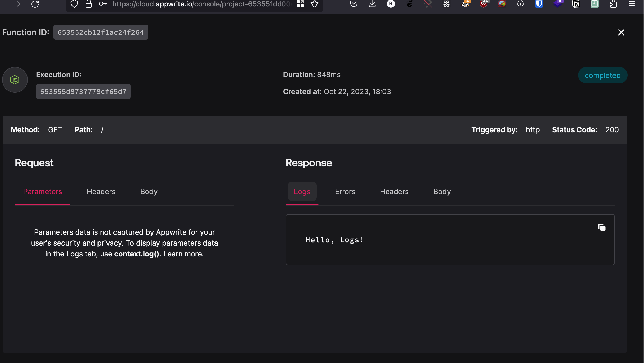
Task: Click the React DevTools extension icon
Action: point(446,4)
